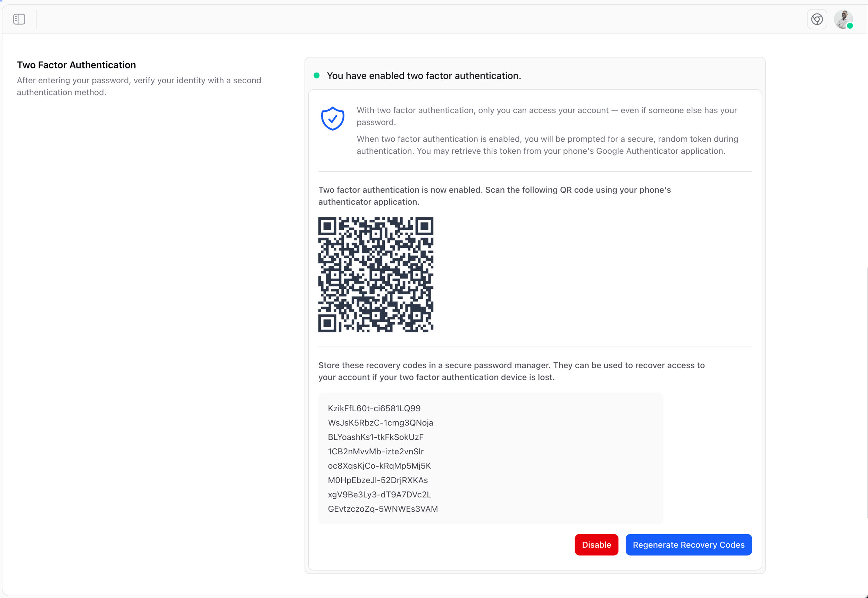Click the 'Store these recovery codes' instruction text
This screenshot has height=598, width=868.
point(511,371)
